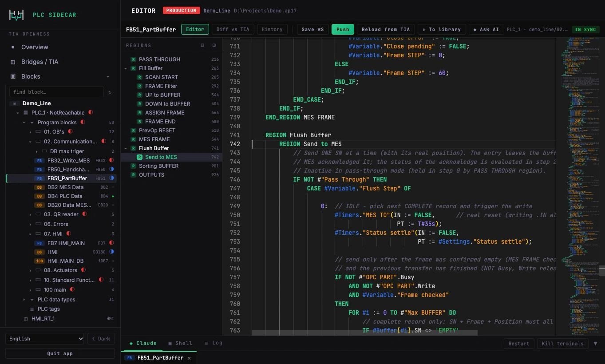
Task: Click the DB badge of DB4 PLC Data
Action: coord(40,196)
